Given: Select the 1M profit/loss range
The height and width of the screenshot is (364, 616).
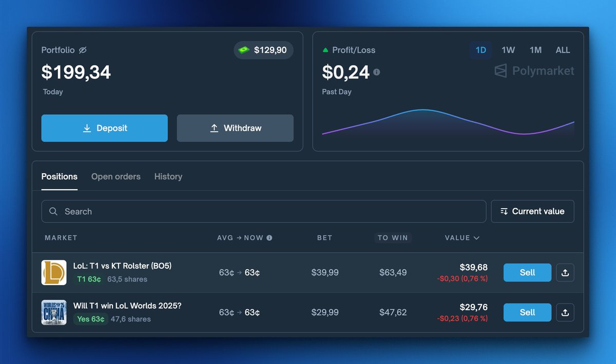Looking at the screenshot, I should tap(535, 50).
